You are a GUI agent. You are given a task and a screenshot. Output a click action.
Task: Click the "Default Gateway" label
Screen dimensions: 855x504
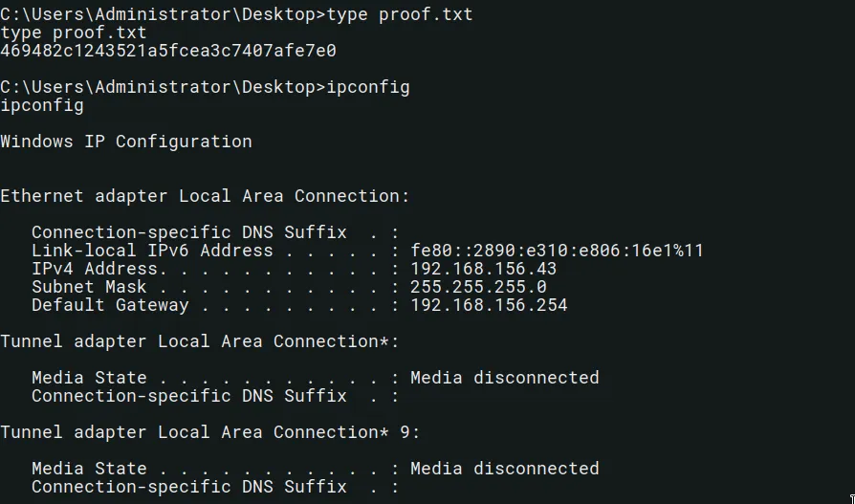tap(110, 305)
